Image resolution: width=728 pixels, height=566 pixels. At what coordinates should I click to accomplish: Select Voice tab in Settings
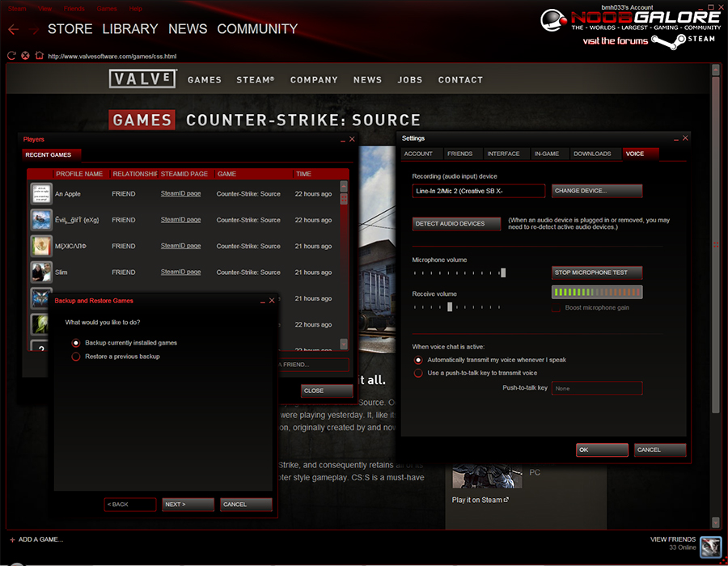640,154
